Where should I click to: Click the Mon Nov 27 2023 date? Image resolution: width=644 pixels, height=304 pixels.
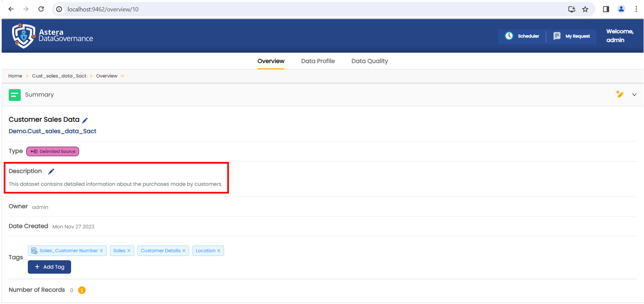[x=74, y=227]
